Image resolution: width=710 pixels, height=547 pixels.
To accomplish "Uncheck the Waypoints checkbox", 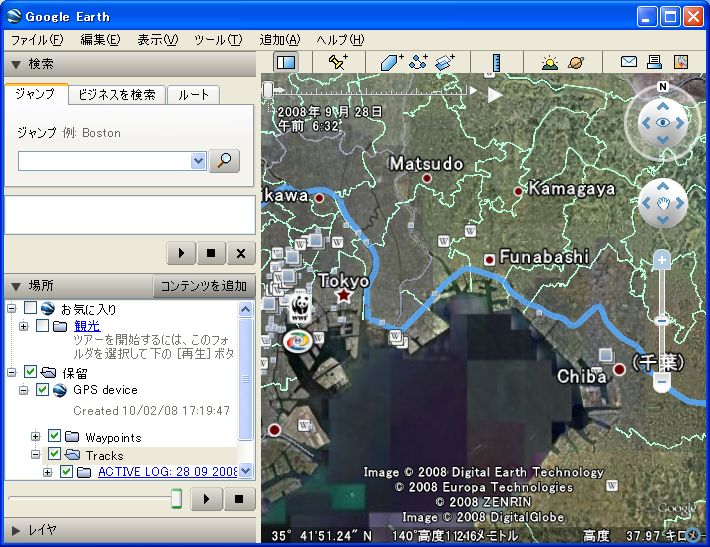I will (x=54, y=436).
